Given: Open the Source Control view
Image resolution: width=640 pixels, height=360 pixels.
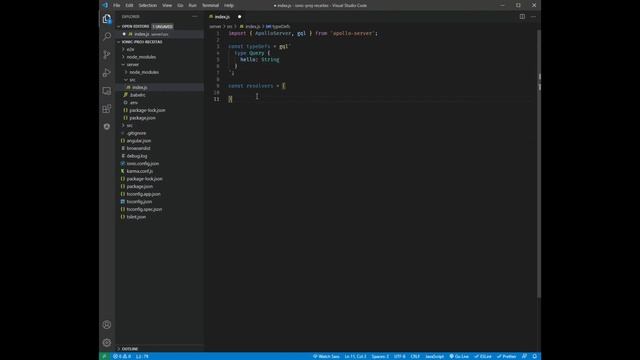Looking at the screenshot, I should tap(107, 55).
